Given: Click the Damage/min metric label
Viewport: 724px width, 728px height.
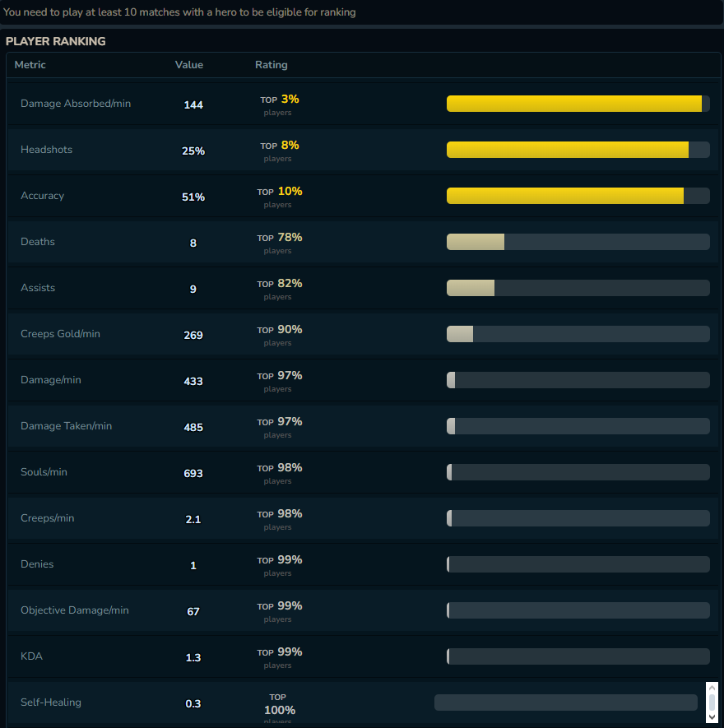Looking at the screenshot, I should [x=52, y=380].
